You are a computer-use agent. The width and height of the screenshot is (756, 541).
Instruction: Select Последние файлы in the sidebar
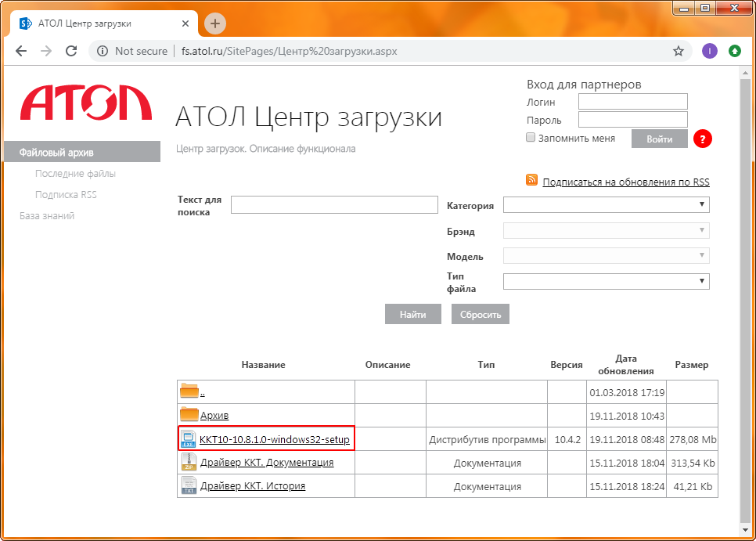(75, 174)
